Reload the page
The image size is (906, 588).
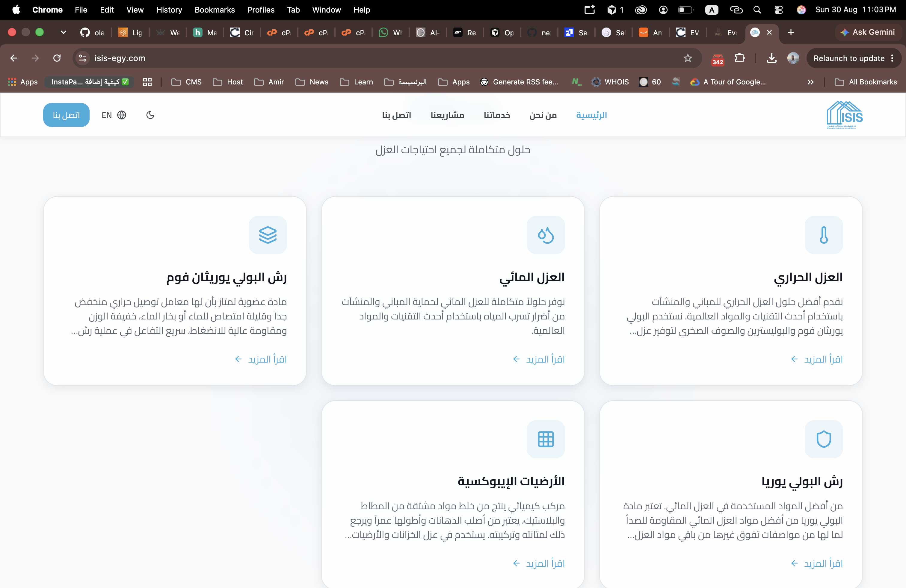[x=57, y=58]
